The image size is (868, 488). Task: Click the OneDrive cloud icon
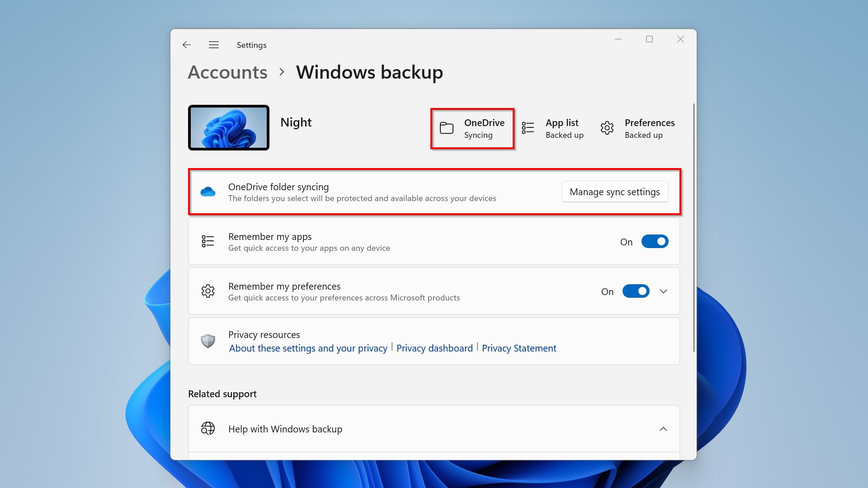pos(208,191)
